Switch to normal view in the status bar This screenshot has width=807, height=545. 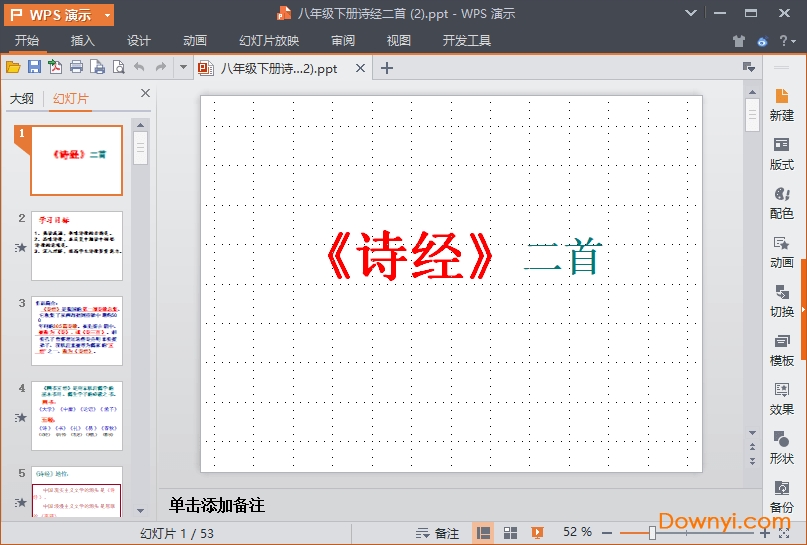483,533
